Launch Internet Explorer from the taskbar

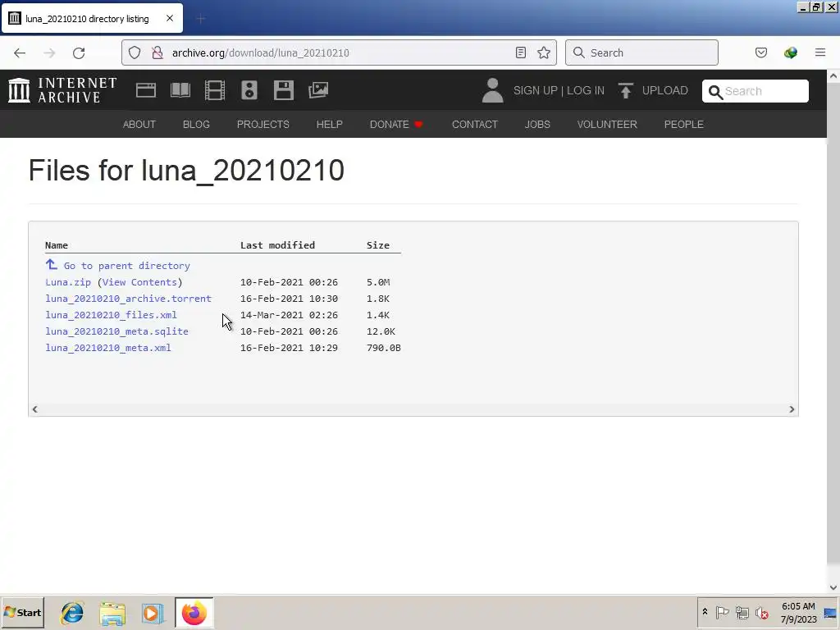pyautogui.click(x=72, y=613)
